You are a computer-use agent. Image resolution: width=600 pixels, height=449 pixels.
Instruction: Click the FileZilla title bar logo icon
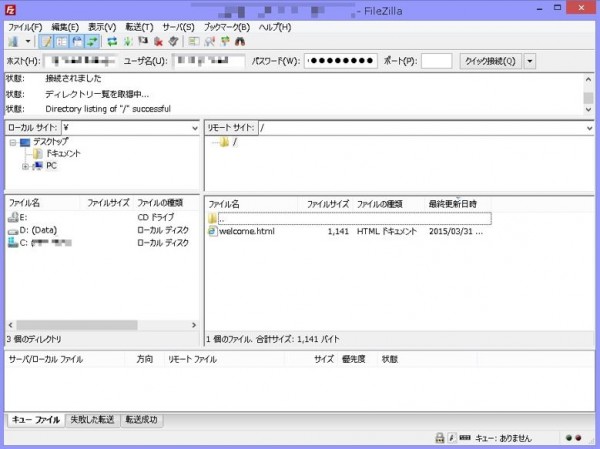coord(10,10)
